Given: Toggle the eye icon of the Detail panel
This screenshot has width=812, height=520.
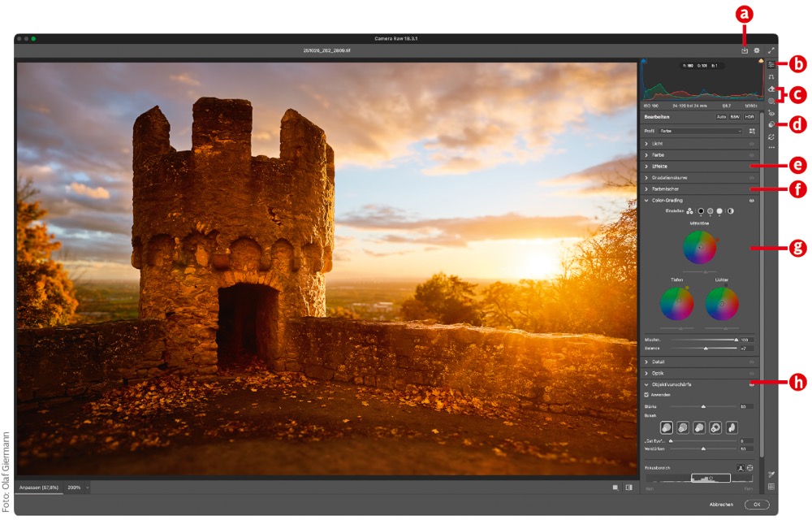Looking at the screenshot, I should [751, 362].
